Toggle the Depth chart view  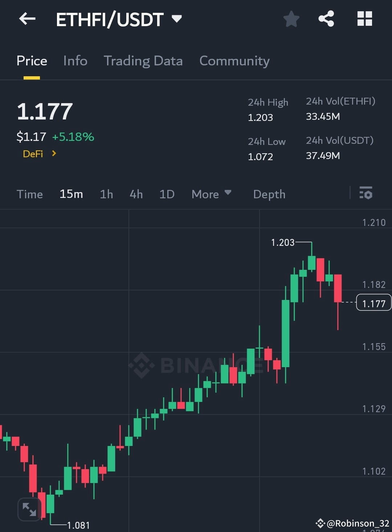(269, 194)
